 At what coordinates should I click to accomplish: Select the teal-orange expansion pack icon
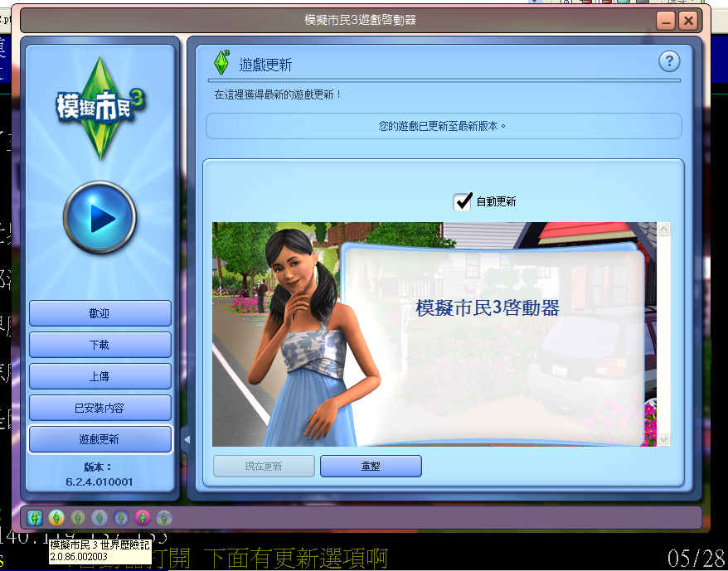[x=56, y=518]
